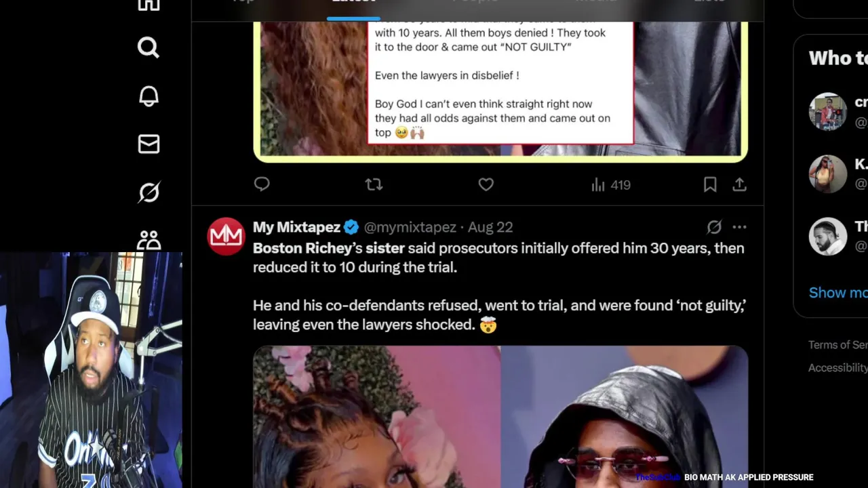The width and height of the screenshot is (868, 488).
Task: Open Terms of Service footer link
Action: tap(838, 345)
